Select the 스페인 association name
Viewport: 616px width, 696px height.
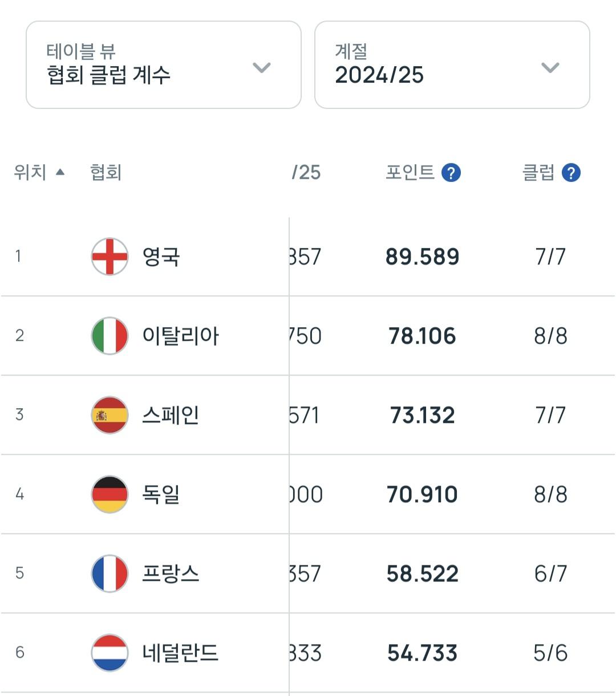(171, 415)
